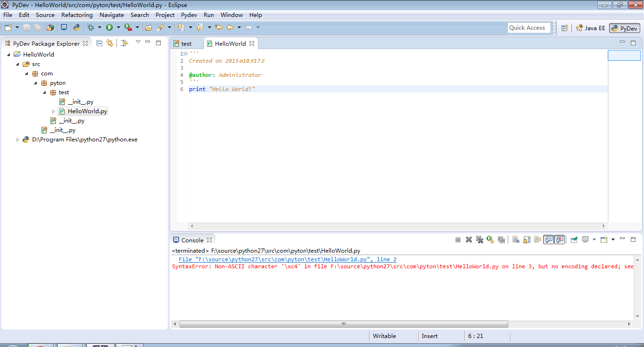Click the Writable status bar entry

[x=384, y=336]
